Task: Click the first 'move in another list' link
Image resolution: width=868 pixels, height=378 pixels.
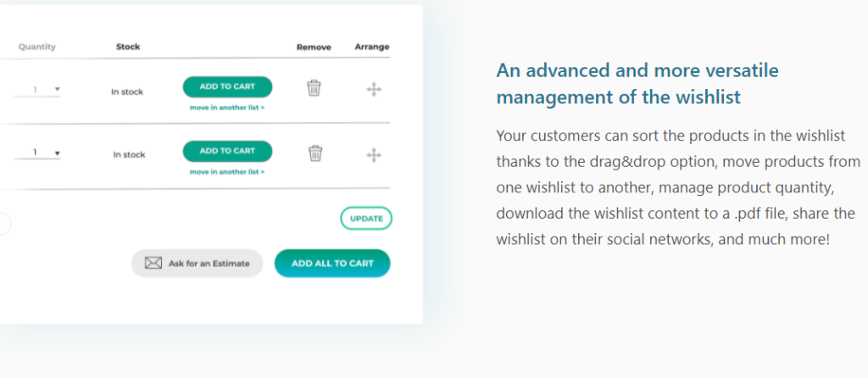Action: pos(227,108)
